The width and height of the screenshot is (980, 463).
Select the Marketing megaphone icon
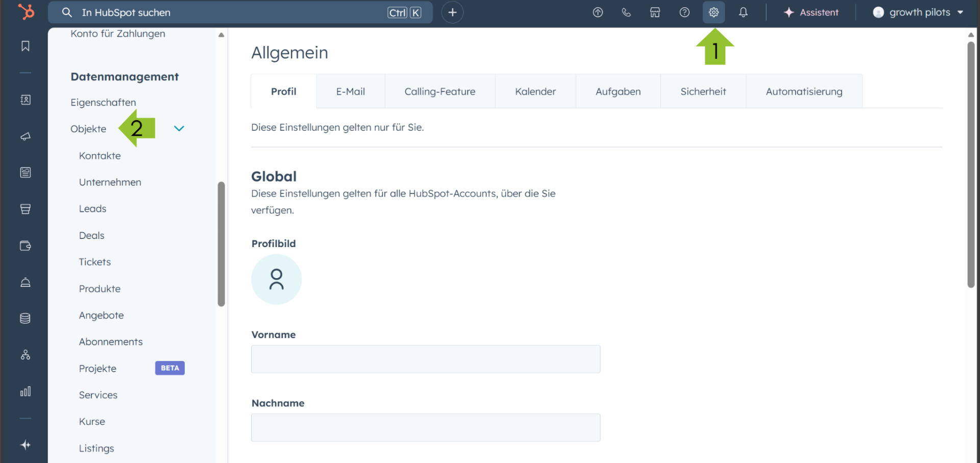(x=26, y=136)
